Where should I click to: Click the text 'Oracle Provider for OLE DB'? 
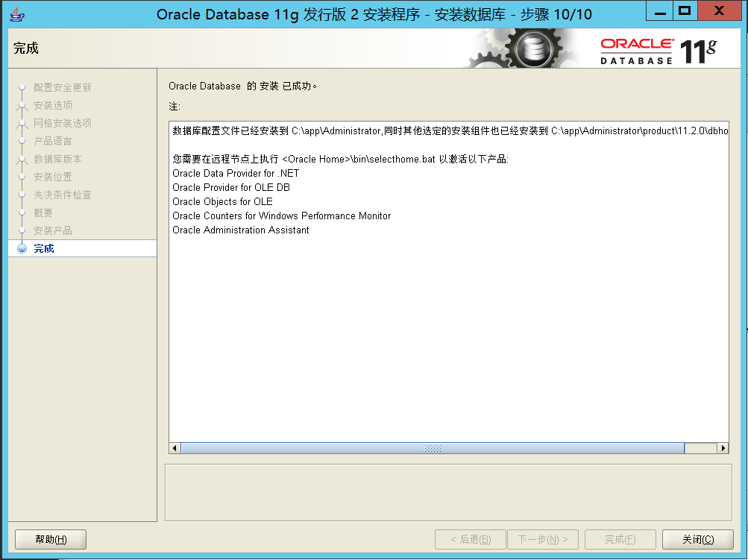(231, 187)
